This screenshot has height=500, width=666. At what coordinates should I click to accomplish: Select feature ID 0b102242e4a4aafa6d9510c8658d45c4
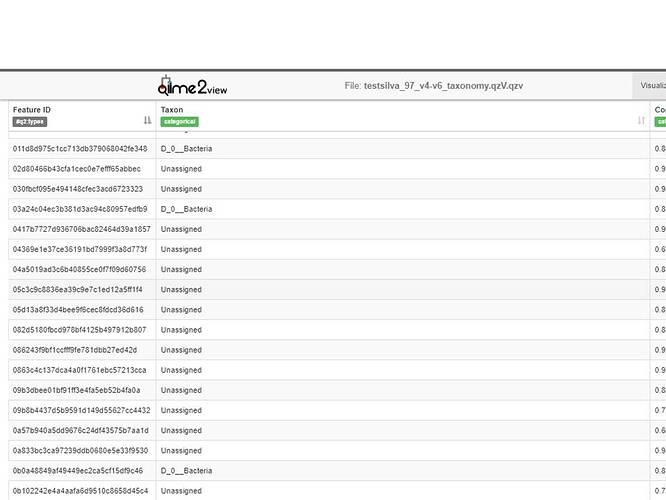pyautogui.click(x=80, y=491)
